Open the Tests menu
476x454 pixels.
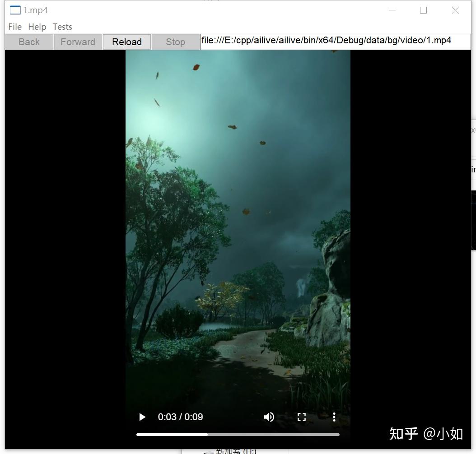[x=62, y=27]
